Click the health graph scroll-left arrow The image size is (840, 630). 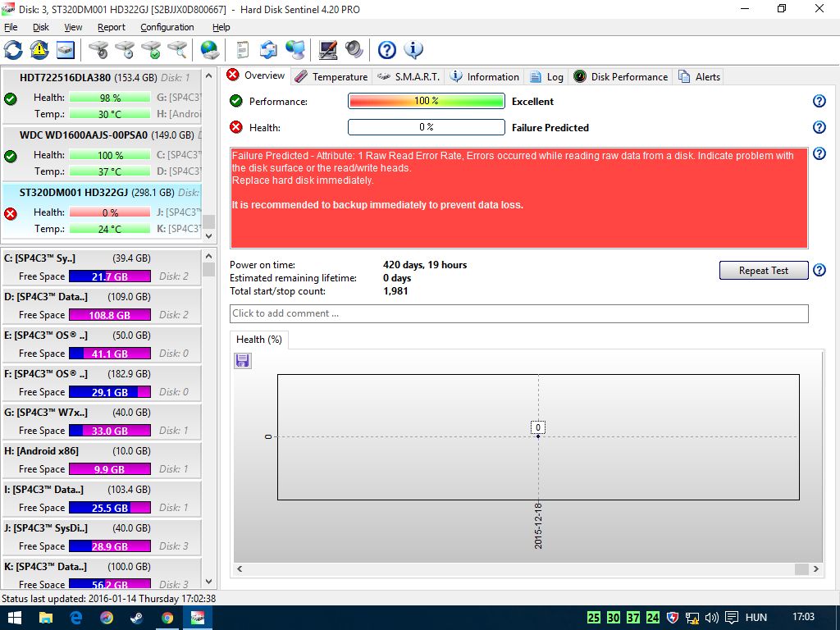(x=240, y=569)
